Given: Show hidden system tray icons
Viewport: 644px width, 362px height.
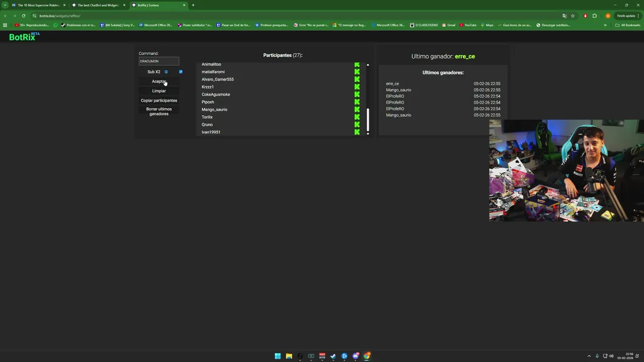Looking at the screenshot, I should 589,356.
